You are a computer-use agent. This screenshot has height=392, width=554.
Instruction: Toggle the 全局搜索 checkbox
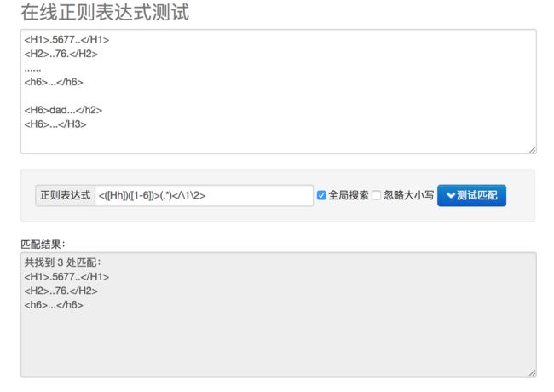pyautogui.click(x=321, y=195)
